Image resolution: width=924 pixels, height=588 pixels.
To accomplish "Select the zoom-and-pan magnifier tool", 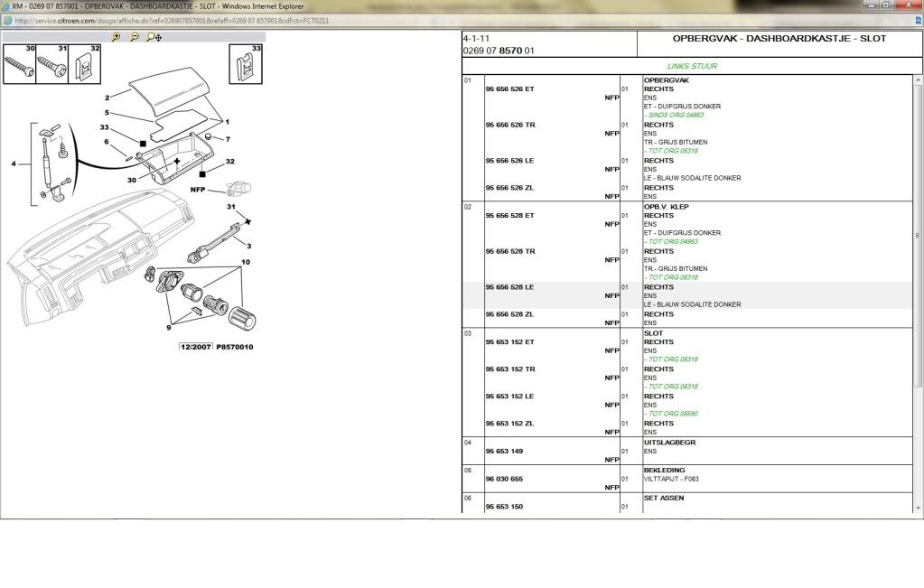I will [x=154, y=37].
